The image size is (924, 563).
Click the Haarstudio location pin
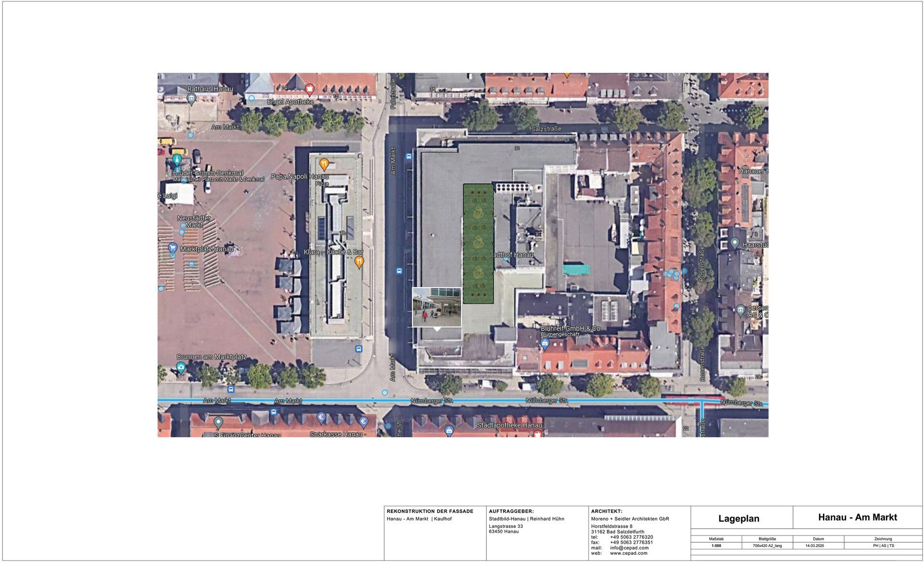coord(734,243)
